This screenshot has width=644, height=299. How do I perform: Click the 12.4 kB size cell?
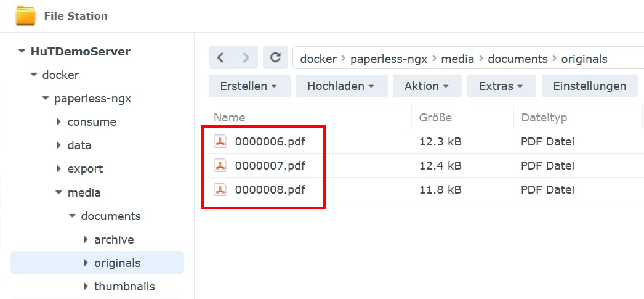(x=440, y=166)
